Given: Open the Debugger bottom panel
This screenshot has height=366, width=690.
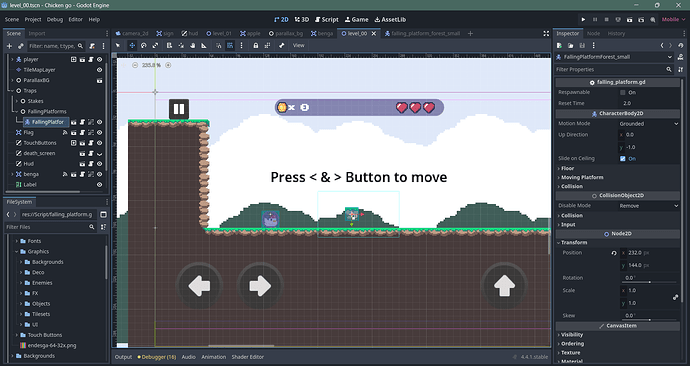Looking at the screenshot, I should click(157, 357).
